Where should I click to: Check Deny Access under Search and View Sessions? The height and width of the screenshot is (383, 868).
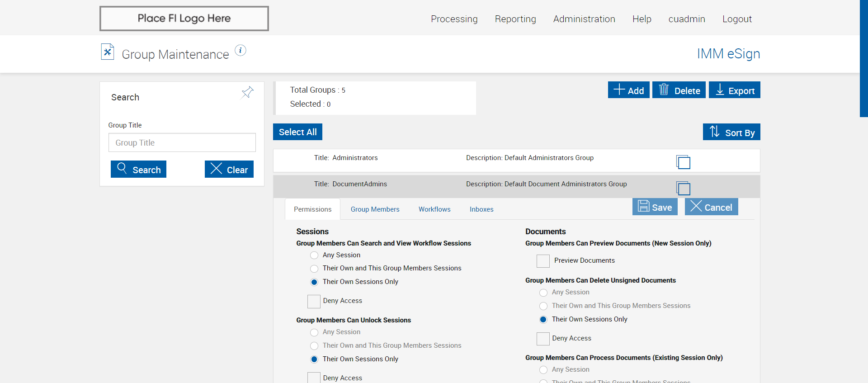[x=314, y=301]
